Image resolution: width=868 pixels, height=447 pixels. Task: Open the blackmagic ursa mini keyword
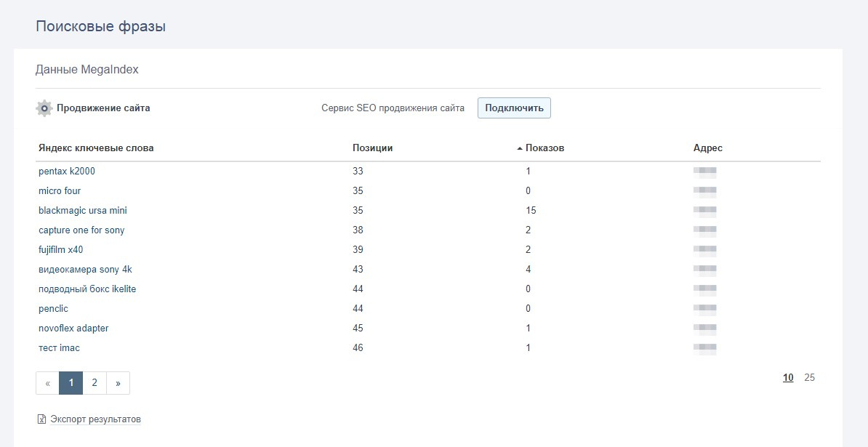(x=83, y=211)
